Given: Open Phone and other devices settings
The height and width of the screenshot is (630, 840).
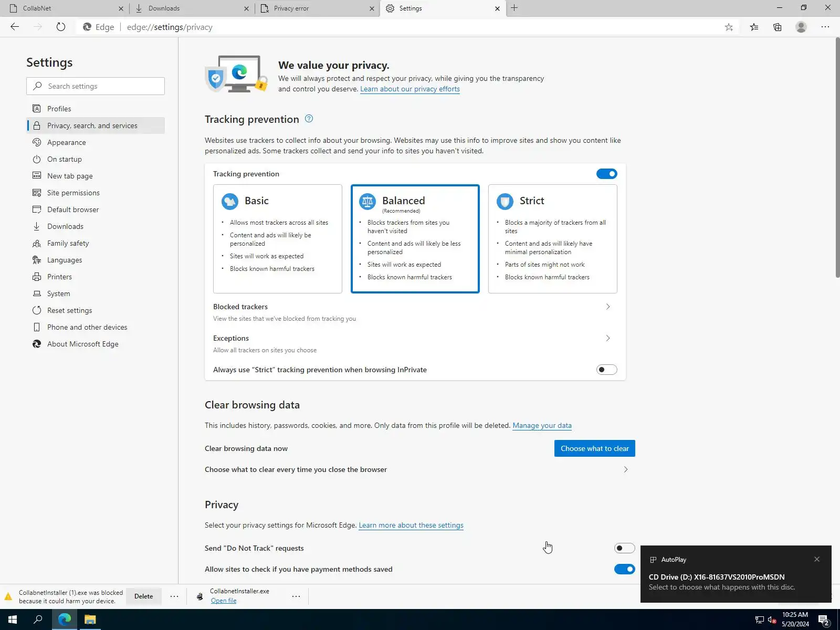Looking at the screenshot, I should [x=96, y=327].
